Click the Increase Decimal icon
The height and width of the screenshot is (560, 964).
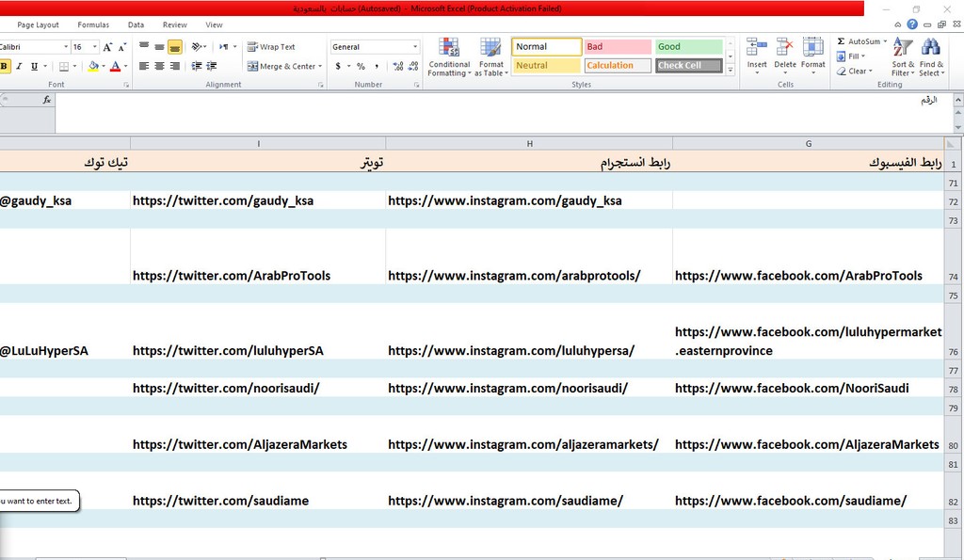click(398, 67)
